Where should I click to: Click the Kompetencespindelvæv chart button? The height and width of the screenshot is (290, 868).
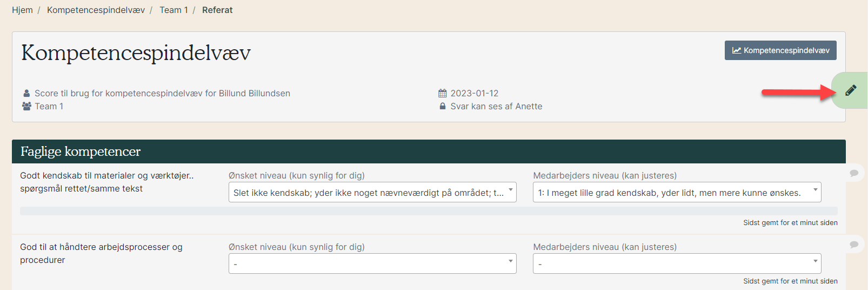click(780, 50)
